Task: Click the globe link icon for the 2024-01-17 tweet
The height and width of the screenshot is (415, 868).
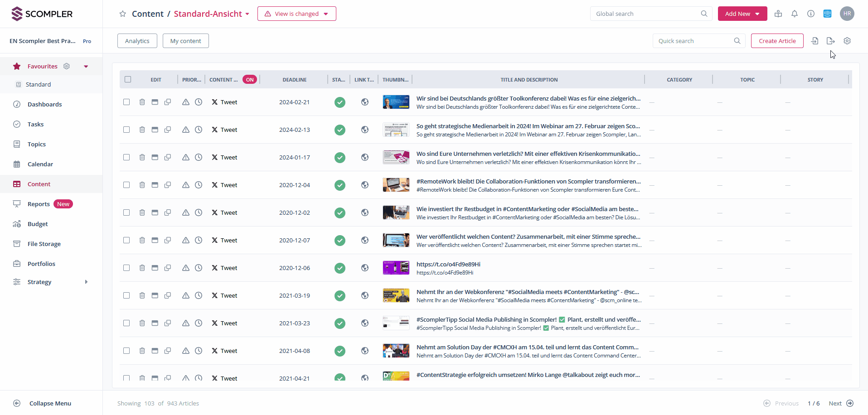Action: pos(364,157)
